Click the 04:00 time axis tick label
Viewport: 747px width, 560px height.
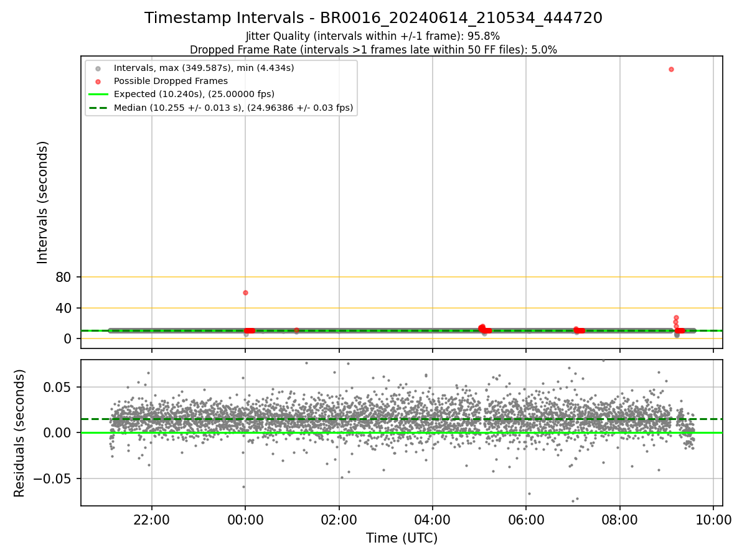tap(433, 520)
